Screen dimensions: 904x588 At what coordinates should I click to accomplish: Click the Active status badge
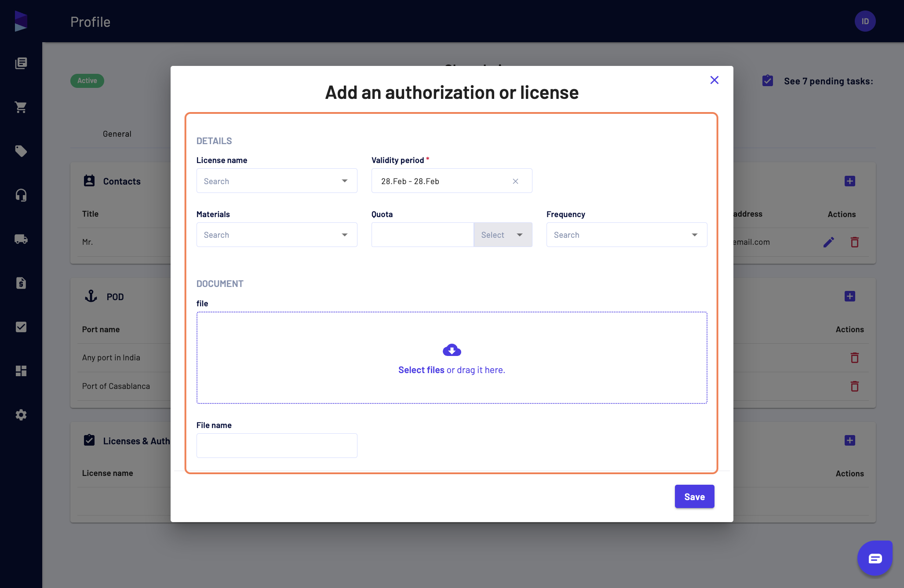87,81
